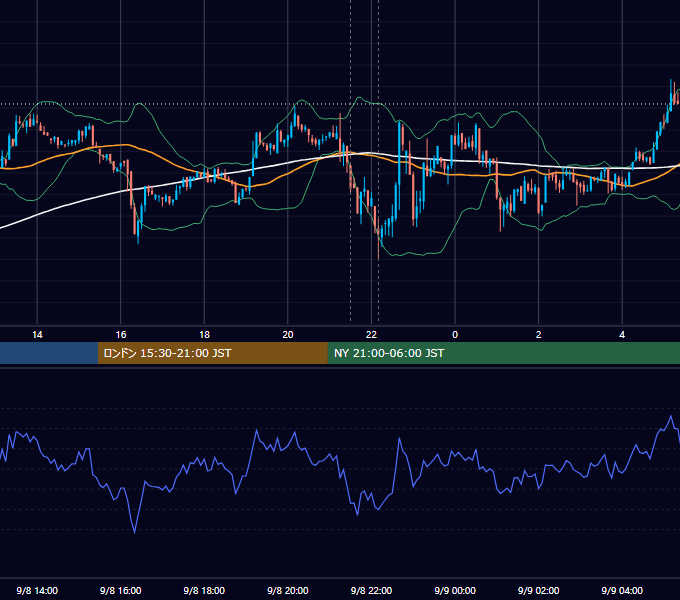Click the 9/9 04:00 label on the lower axis
The height and width of the screenshot is (600, 680).
click(622, 590)
